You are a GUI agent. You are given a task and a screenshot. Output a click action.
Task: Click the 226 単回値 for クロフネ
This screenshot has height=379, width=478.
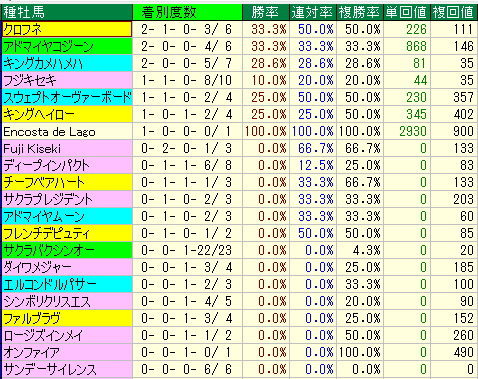click(x=416, y=29)
